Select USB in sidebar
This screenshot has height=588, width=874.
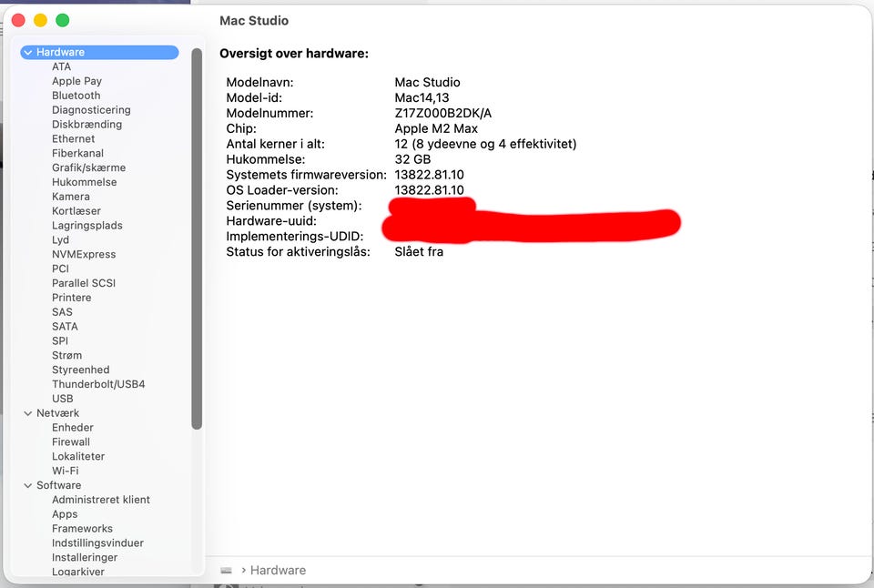tap(63, 399)
